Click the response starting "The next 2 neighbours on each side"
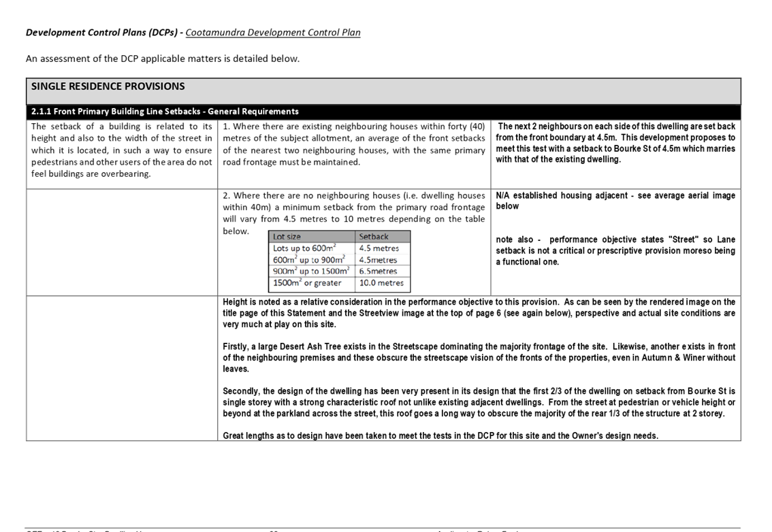This screenshot has width=772, height=532. coord(615,143)
